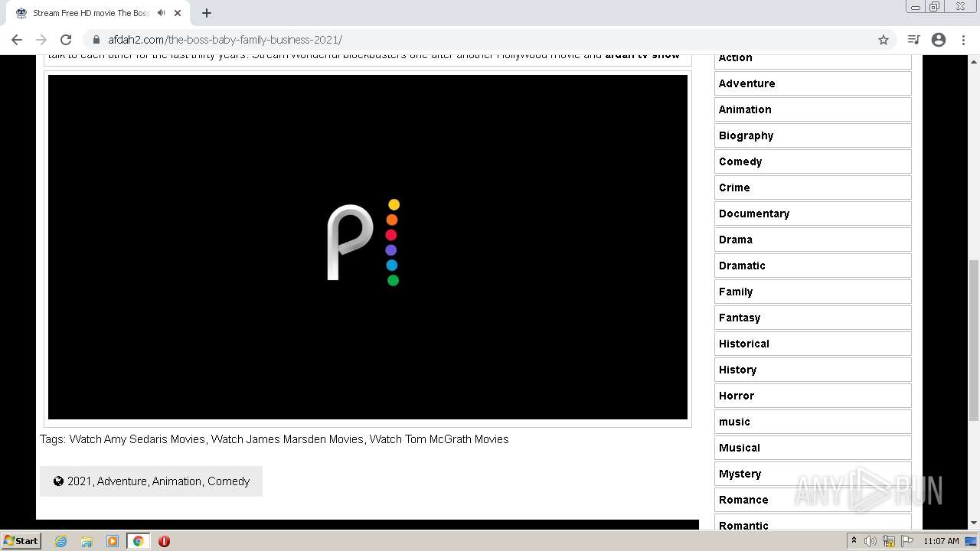
Task: Open Mystery category in sidebar
Action: [813, 474]
